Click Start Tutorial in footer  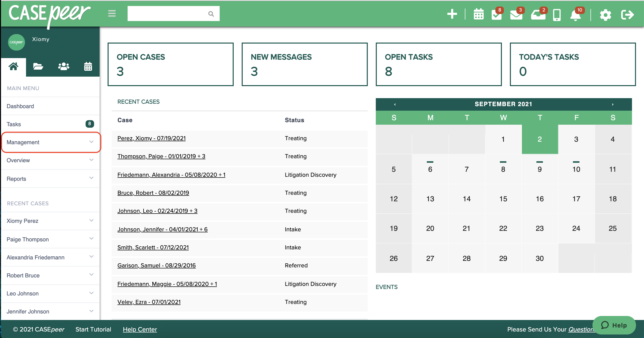93,329
